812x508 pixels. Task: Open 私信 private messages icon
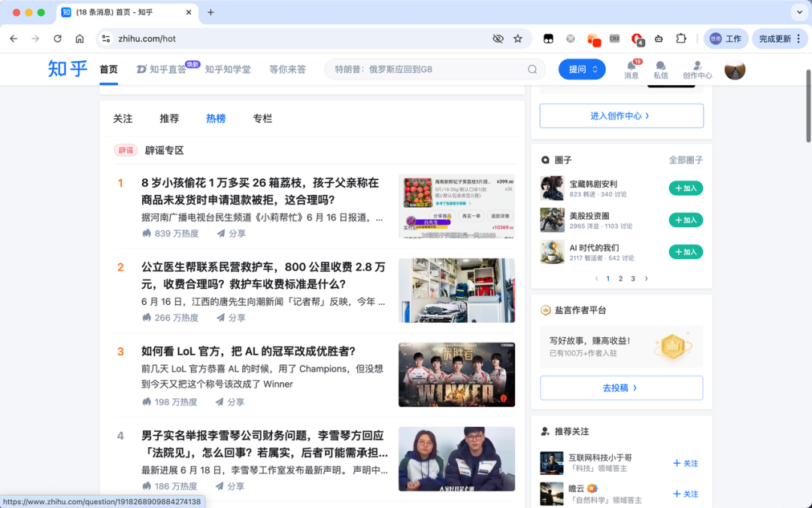coord(661,69)
